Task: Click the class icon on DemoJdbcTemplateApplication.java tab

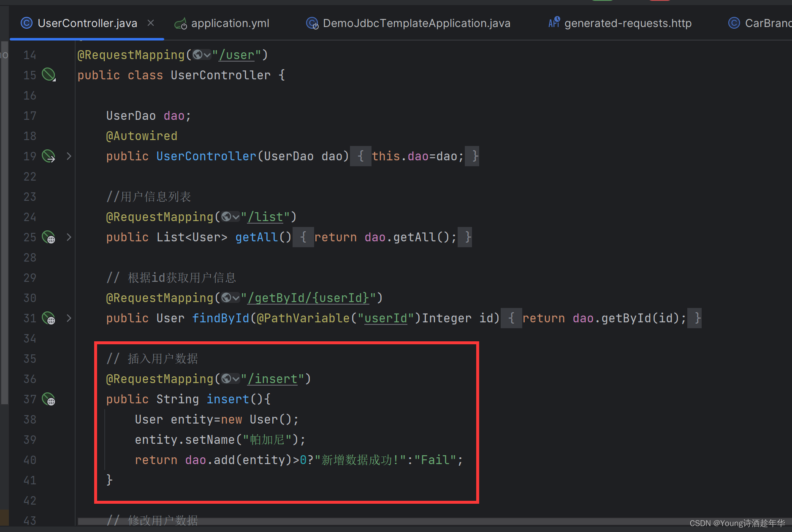Action: coord(312,23)
